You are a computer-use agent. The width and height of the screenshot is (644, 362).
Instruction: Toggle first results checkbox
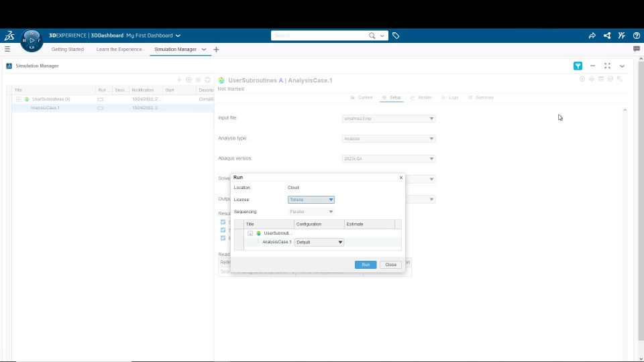click(x=223, y=222)
